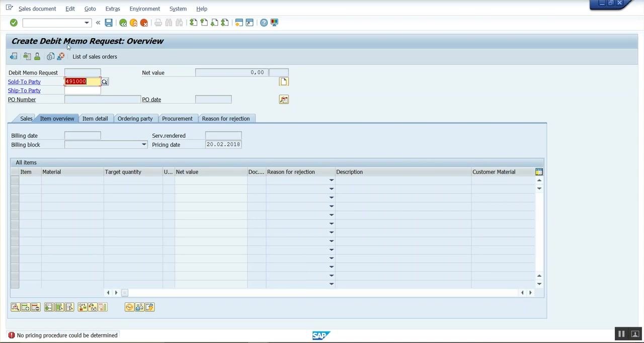The image size is (644, 343).
Task: Switch to the Ordering party tab
Action: click(x=135, y=119)
